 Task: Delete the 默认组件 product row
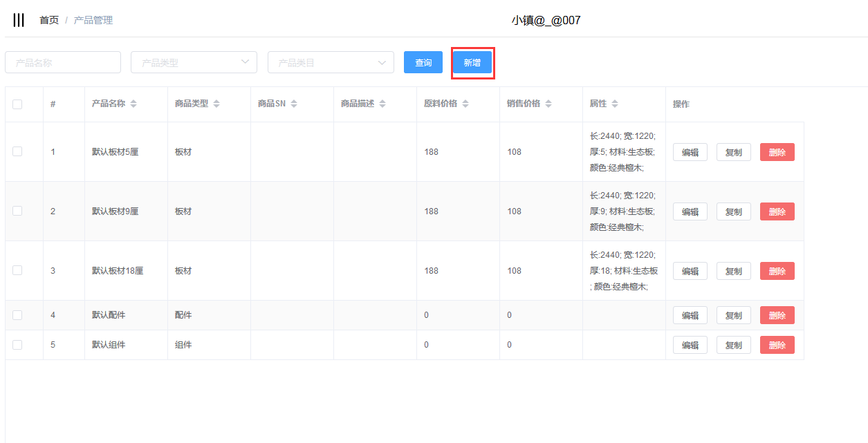[777, 345]
